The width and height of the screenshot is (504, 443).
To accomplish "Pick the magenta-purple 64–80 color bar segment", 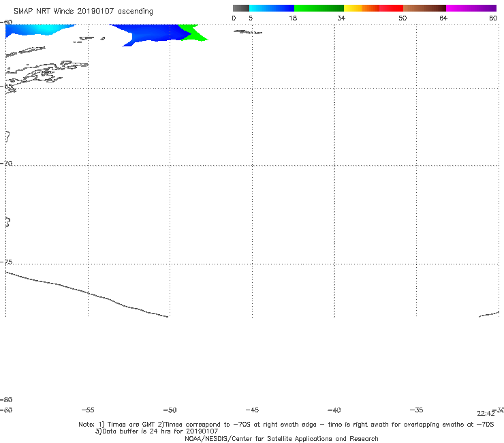I will (471, 8).
